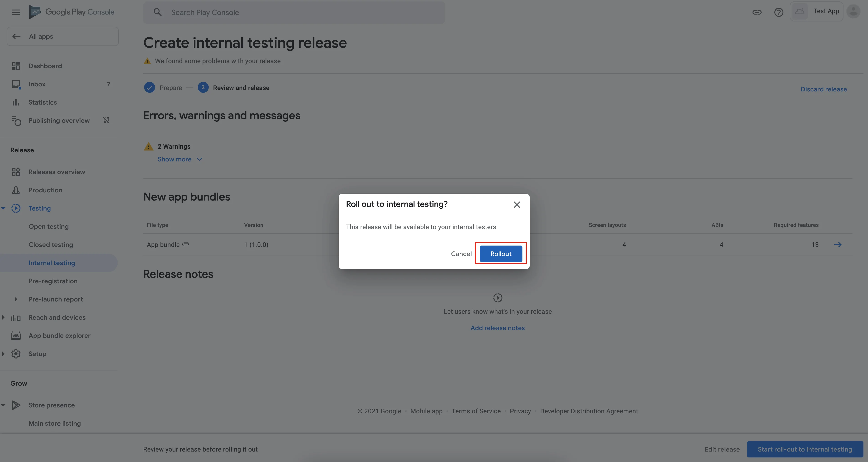Click the App bundle attachment icon
Image resolution: width=868 pixels, height=462 pixels.
click(186, 244)
